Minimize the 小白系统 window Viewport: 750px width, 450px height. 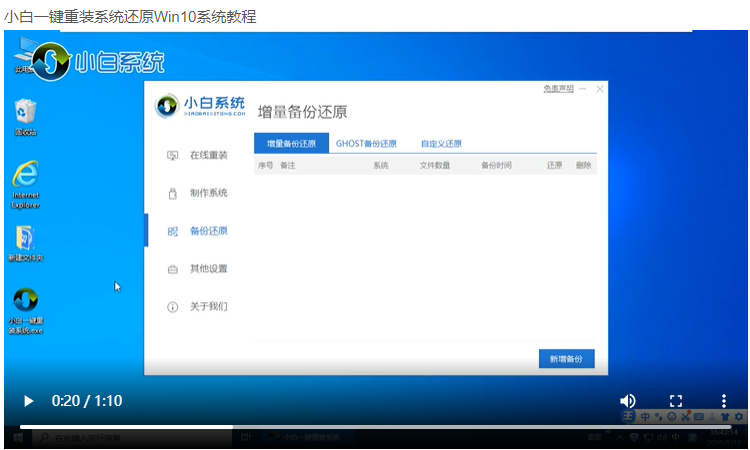click(x=583, y=89)
